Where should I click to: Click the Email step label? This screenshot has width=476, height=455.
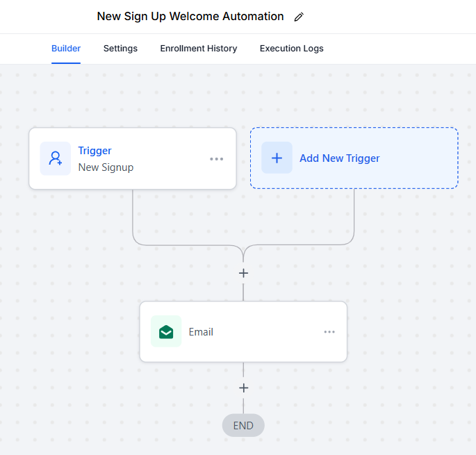[201, 332]
